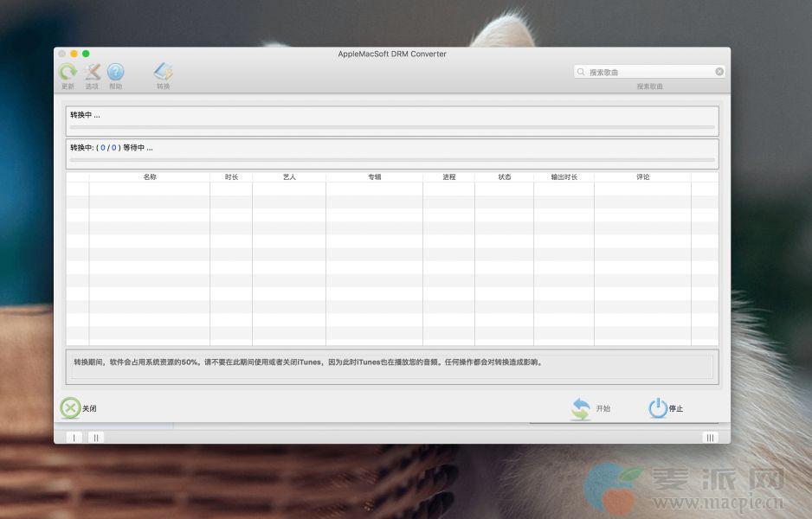The width and height of the screenshot is (812, 519).
Task: Click the 进程 (Progress) column header
Action: click(x=448, y=177)
